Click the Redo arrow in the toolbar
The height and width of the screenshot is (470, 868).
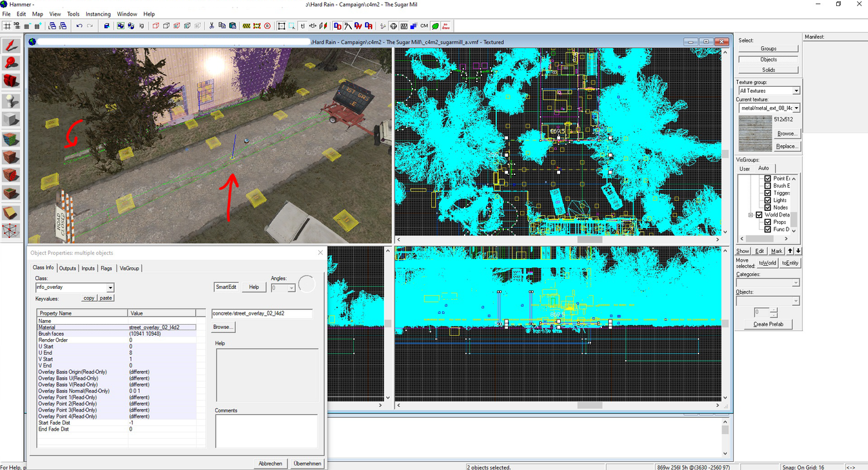click(x=90, y=26)
